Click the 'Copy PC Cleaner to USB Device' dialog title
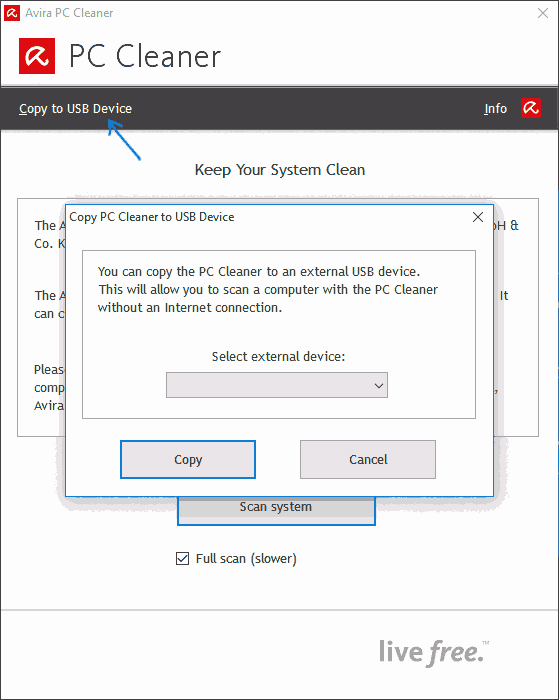This screenshot has height=700, width=559. coord(152,217)
